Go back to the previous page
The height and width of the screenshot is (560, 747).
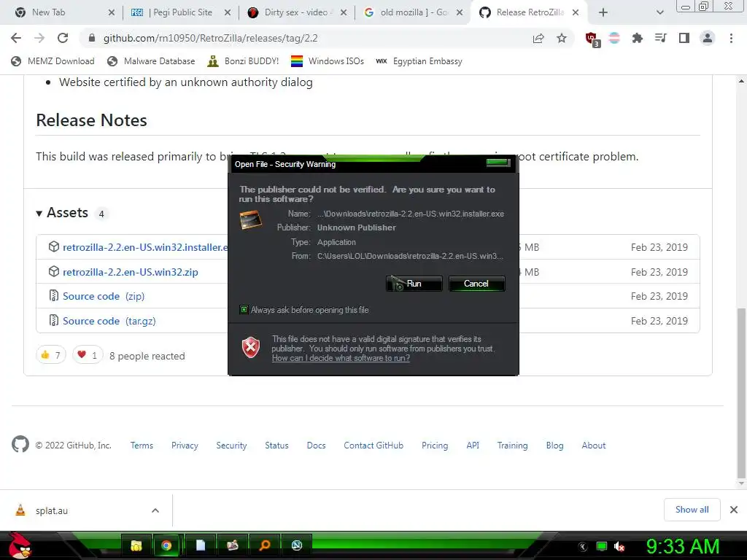coord(16,38)
